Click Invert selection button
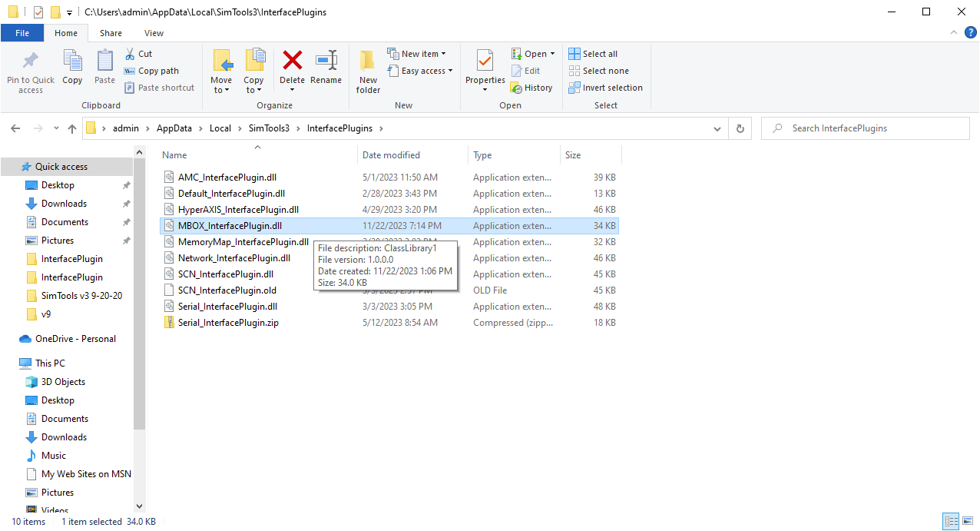Viewport: 980px width, 531px height. (x=605, y=88)
